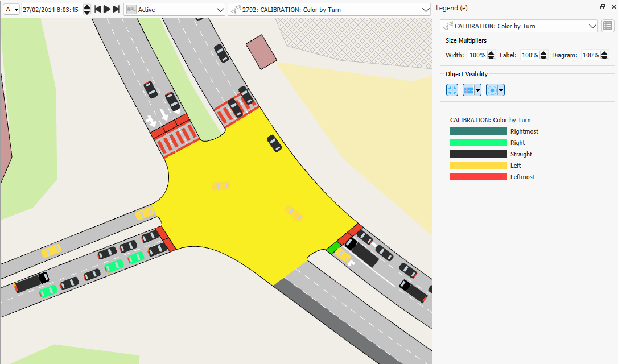Step simulation back one frame

(x=97, y=9)
